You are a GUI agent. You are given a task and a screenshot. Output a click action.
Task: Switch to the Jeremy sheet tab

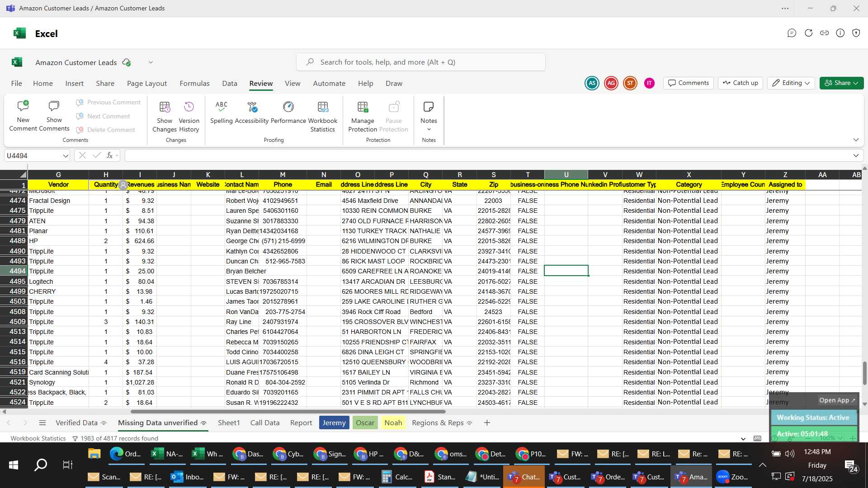coord(334,423)
